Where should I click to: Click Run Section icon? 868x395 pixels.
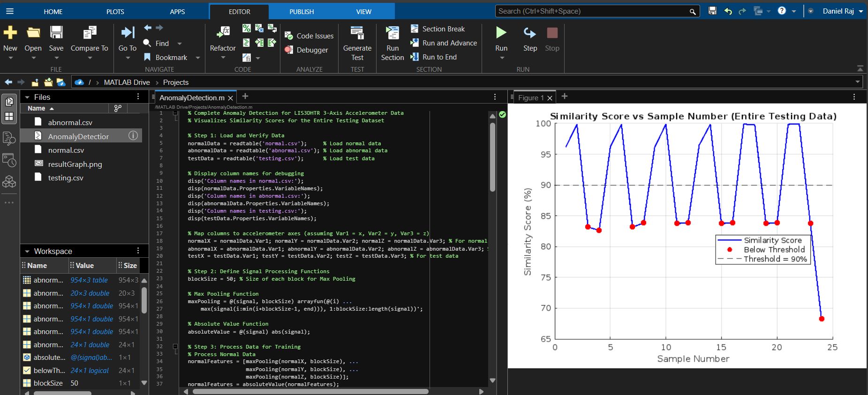click(x=392, y=32)
